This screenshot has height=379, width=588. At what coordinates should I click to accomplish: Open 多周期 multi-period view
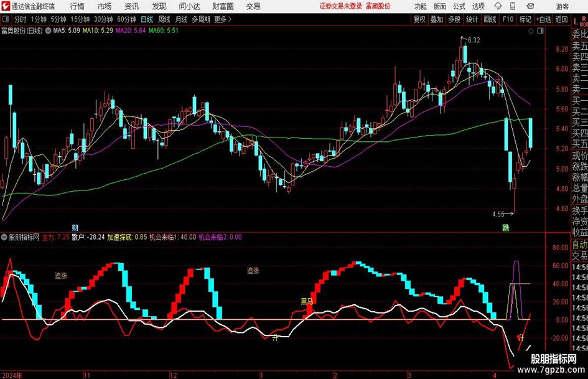coord(201,19)
